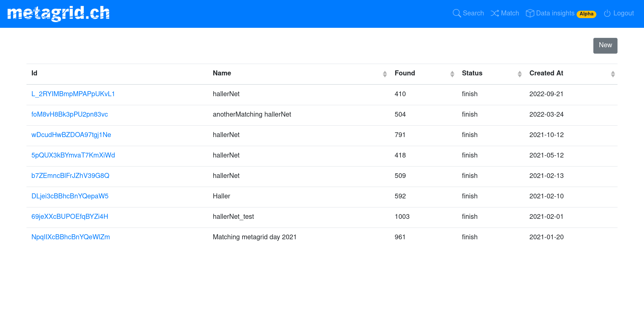Open matching foM8vH8Bk3pPU2pn83vc
644x314 pixels.
[x=69, y=115]
